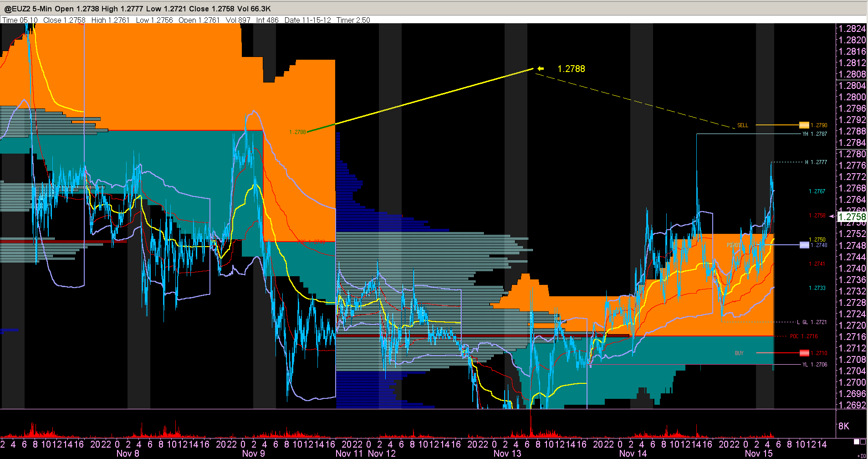
Task: Click the POC 1.2716 label
Action: point(804,336)
